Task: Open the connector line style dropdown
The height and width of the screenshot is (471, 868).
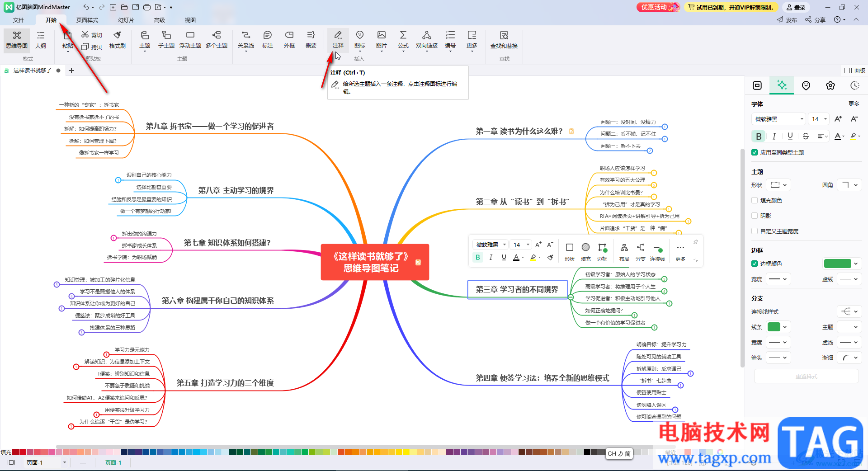Action: [849, 311]
